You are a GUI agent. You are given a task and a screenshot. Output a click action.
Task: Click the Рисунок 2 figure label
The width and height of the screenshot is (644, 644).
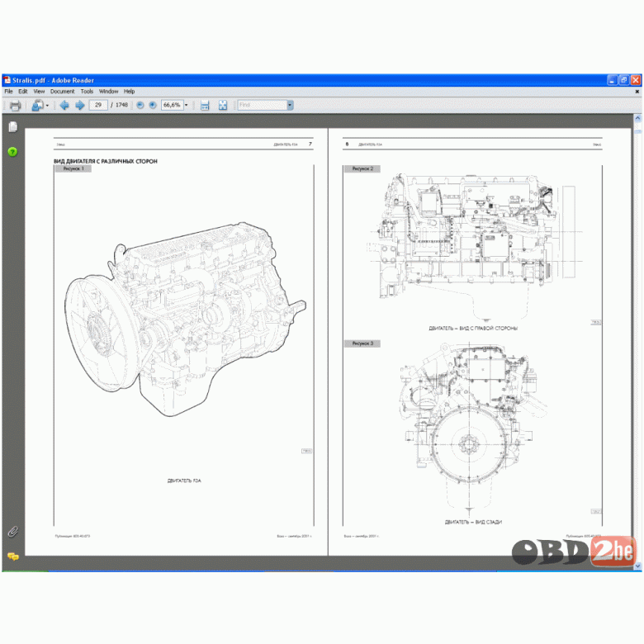[x=362, y=168]
